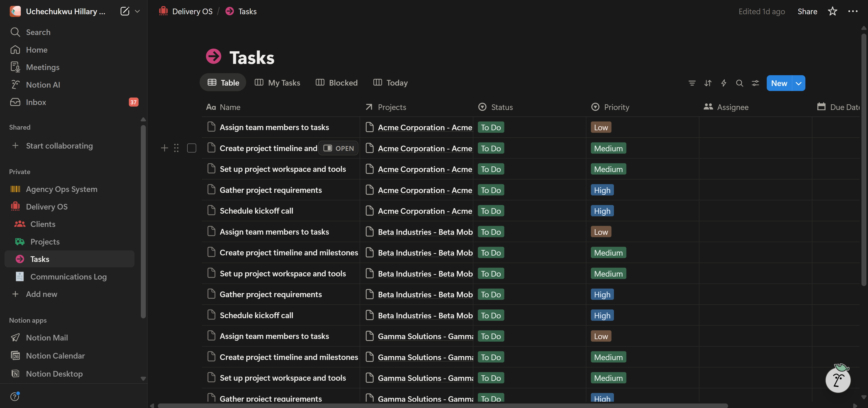Search within the Tasks database via magnifier icon

point(740,83)
